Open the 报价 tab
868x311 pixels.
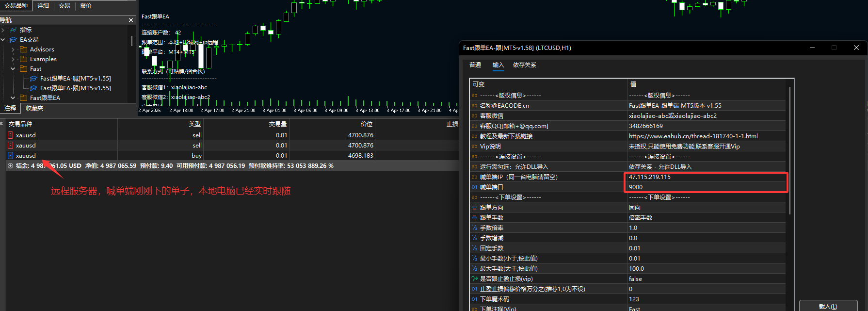coord(86,6)
